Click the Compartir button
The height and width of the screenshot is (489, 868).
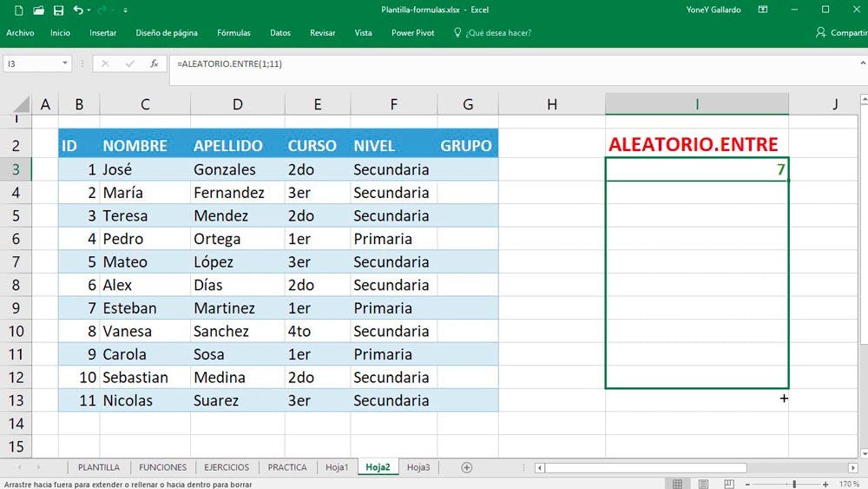pyautogui.click(x=841, y=33)
